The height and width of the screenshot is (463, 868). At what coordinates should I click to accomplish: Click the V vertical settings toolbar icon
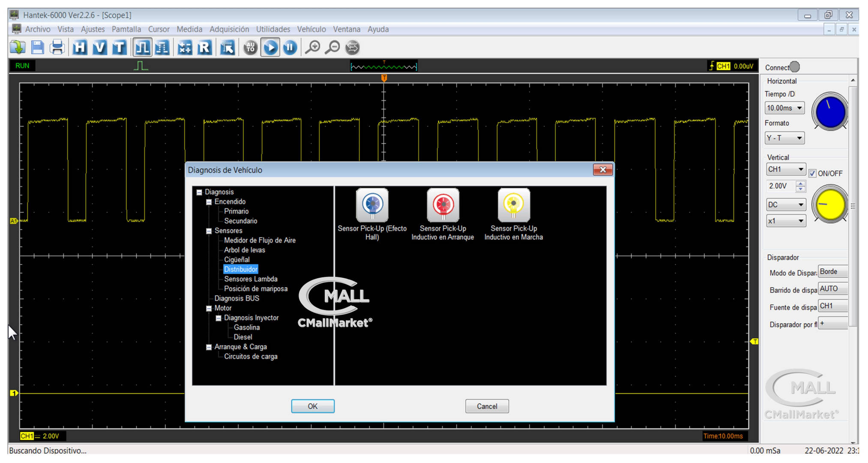[100, 47]
